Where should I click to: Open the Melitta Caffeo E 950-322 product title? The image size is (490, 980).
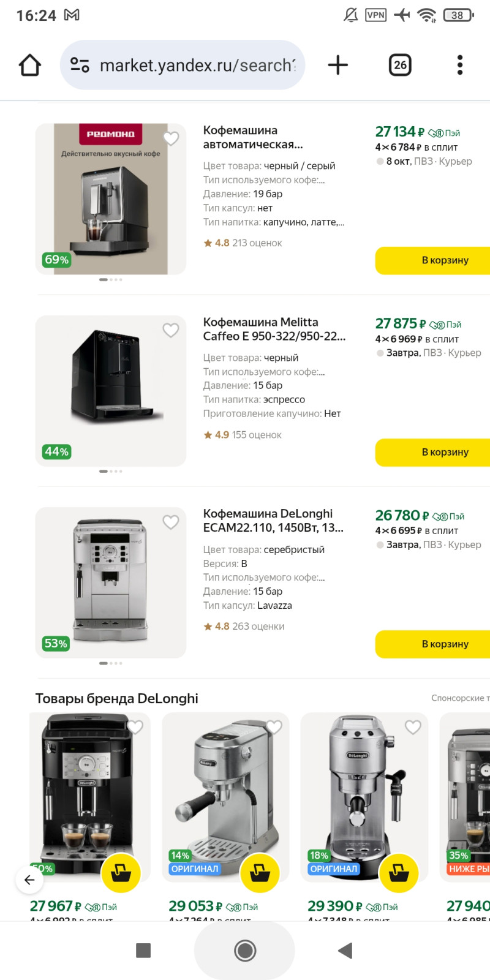(x=274, y=329)
